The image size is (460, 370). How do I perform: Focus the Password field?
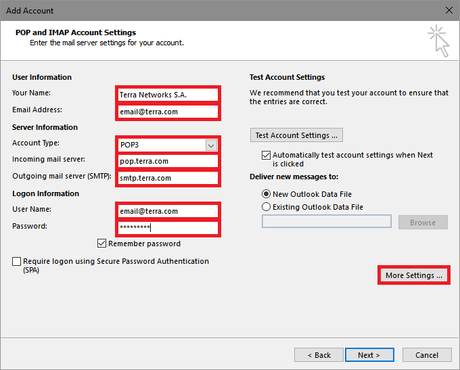coord(168,228)
